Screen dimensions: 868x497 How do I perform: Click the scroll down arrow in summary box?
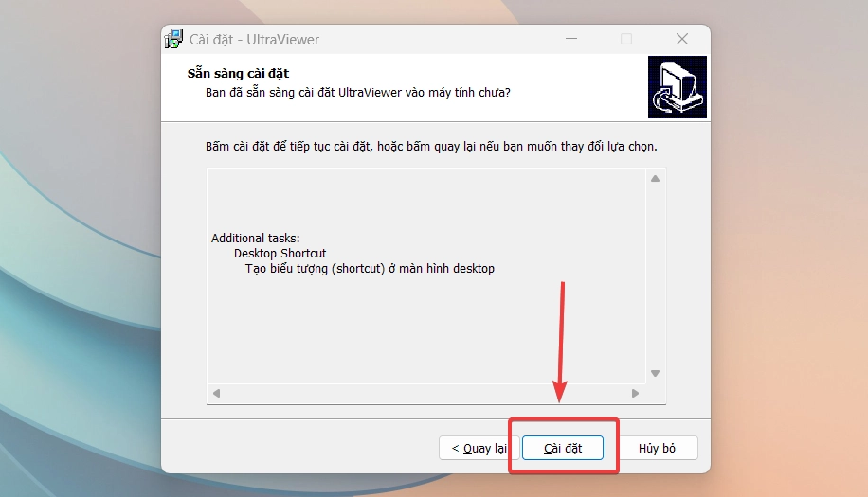(656, 373)
